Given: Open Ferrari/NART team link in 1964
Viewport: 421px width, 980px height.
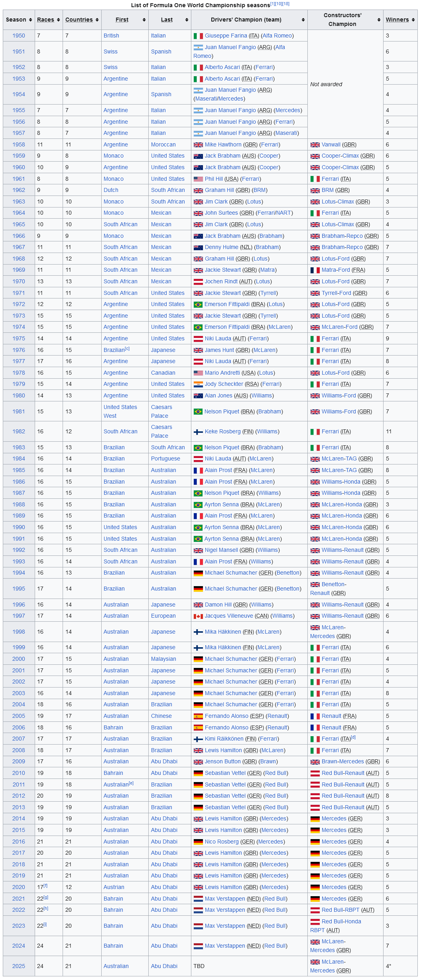Looking at the screenshot, I should coord(274,213).
